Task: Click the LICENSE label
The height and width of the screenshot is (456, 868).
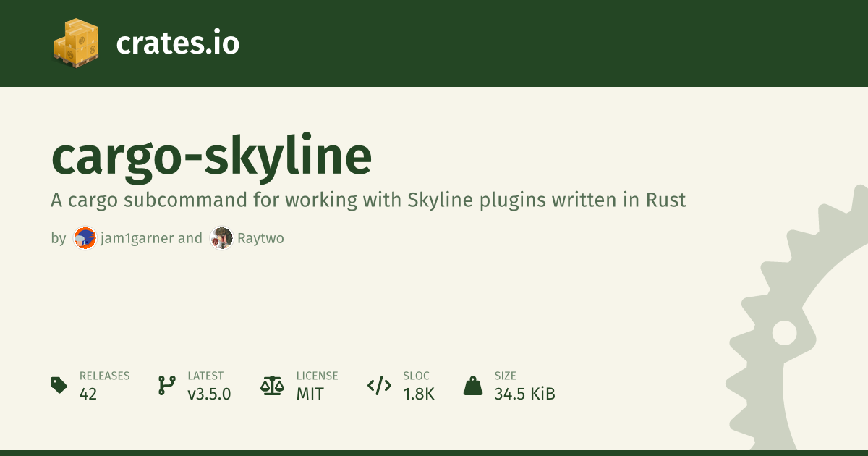Action: (318, 376)
